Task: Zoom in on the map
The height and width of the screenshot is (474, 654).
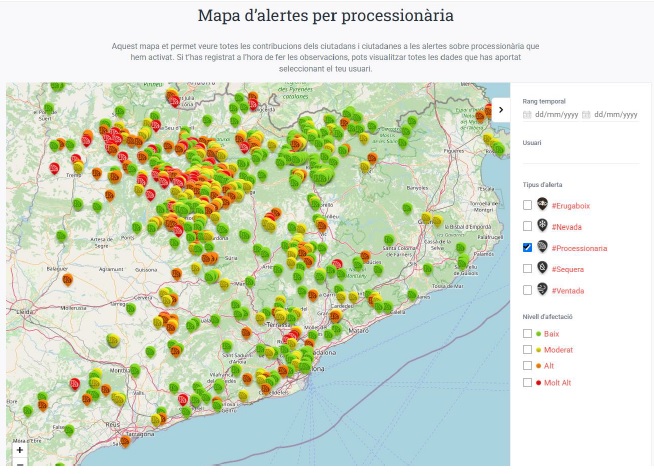Action: coord(20,450)
